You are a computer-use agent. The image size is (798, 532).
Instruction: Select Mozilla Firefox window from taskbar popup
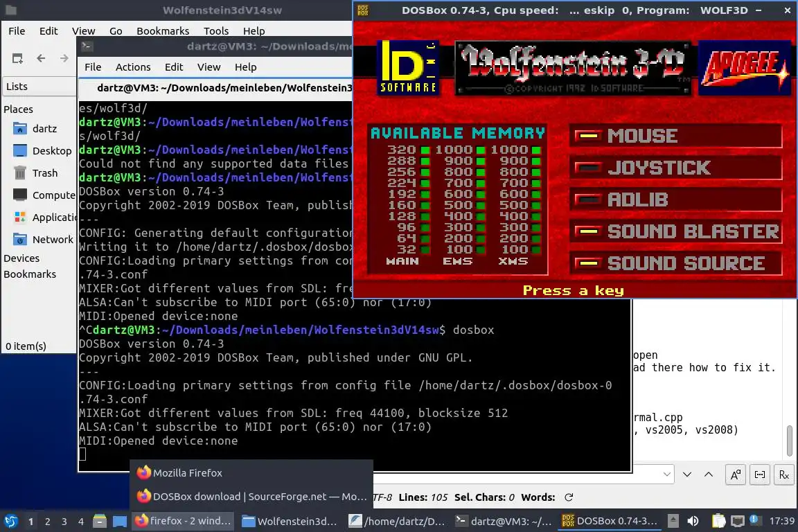pyautogui.click(x=251, y=473)
